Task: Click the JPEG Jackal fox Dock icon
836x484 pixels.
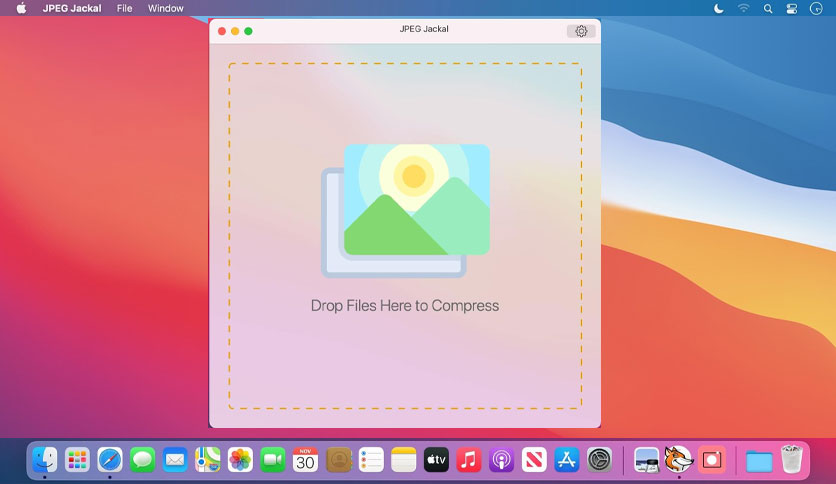Action: pos(679,458)
